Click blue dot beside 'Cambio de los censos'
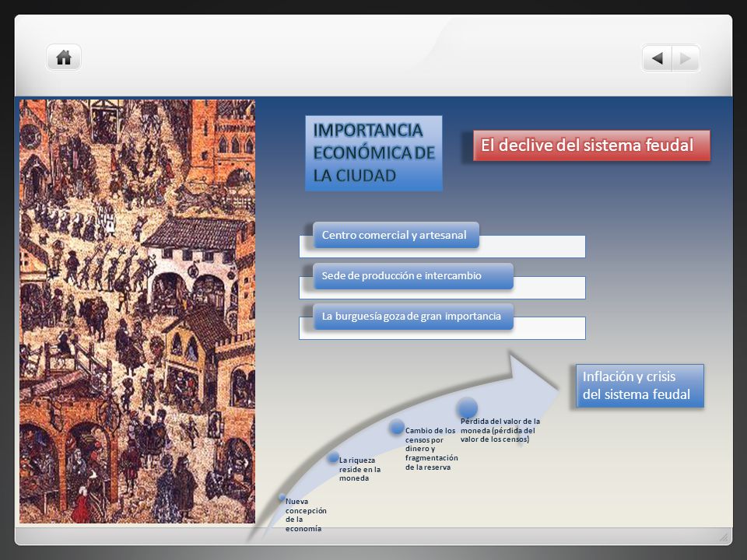This screenshot has height=560, width=747. click(396, 427)
